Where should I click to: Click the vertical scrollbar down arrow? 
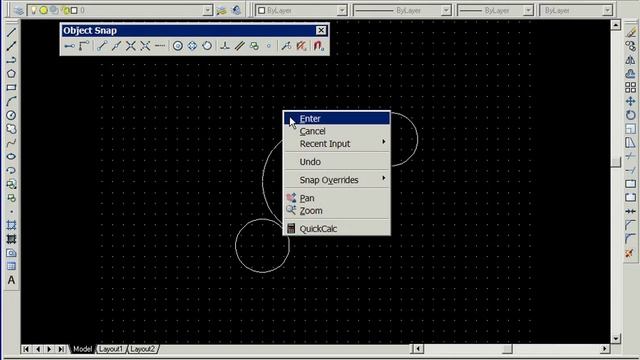click(x=616, y=339)
